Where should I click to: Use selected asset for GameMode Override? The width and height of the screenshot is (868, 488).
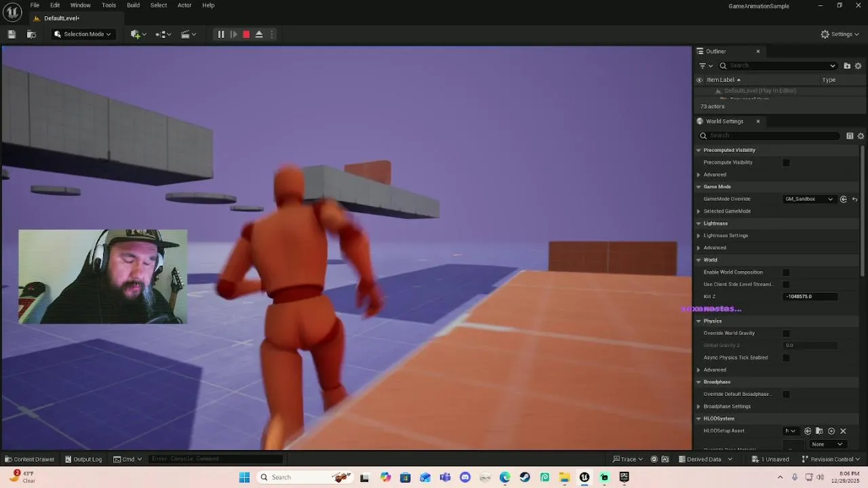point(844,199)
